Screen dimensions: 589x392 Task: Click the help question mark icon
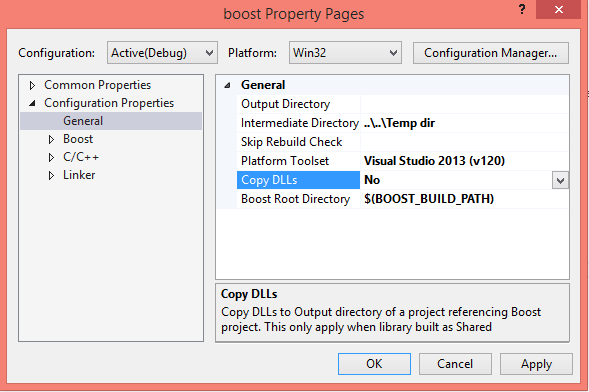pyautogui.click(x=522, y=9)
